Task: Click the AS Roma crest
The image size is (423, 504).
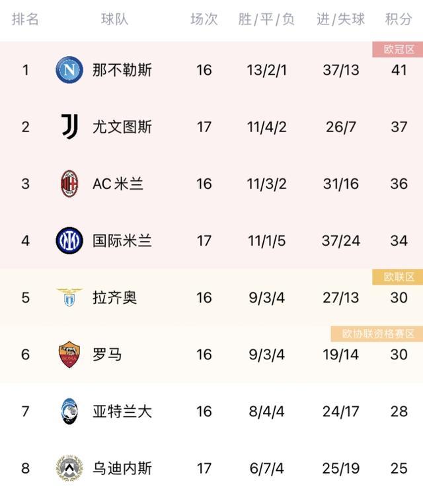Action: click(69, 354)
